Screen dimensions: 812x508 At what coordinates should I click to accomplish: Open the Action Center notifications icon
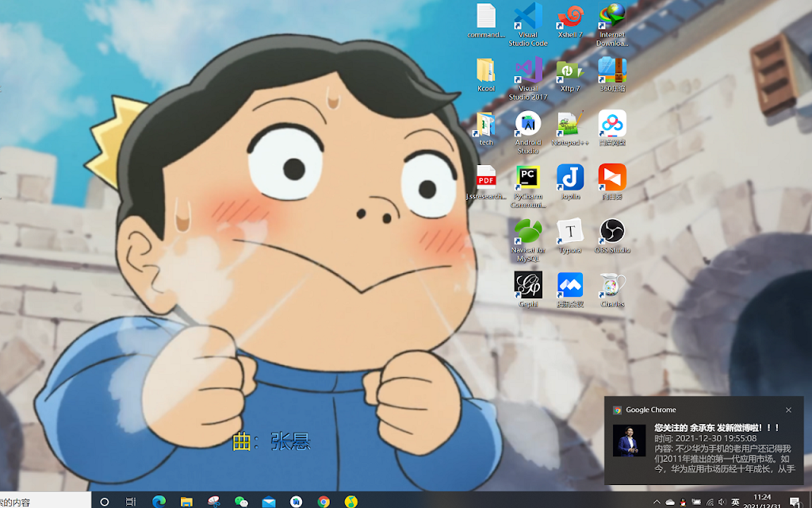click(795, 502)
